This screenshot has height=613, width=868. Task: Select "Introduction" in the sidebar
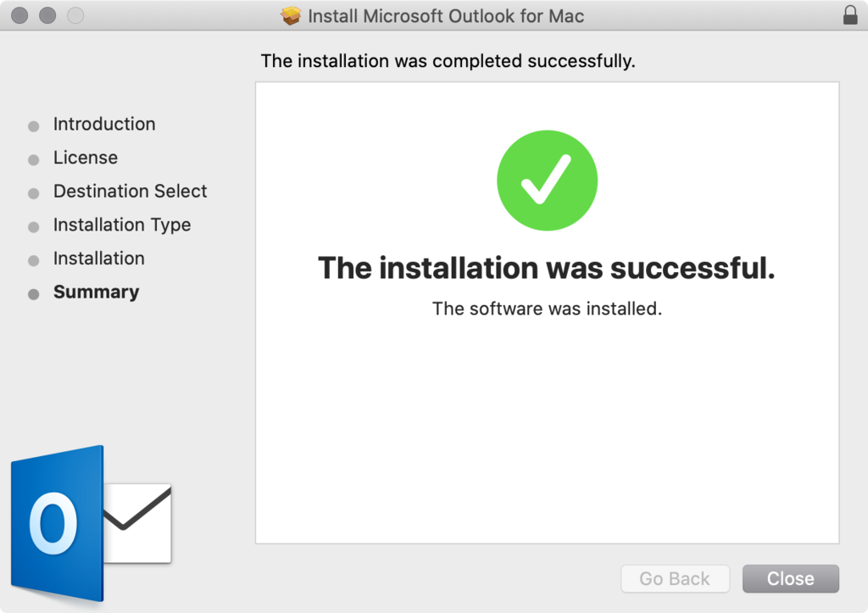pos(104,125)
